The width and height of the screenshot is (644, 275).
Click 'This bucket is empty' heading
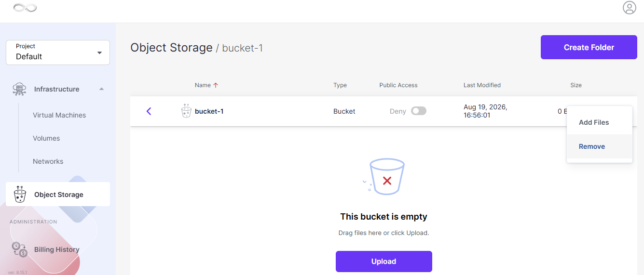384,217
